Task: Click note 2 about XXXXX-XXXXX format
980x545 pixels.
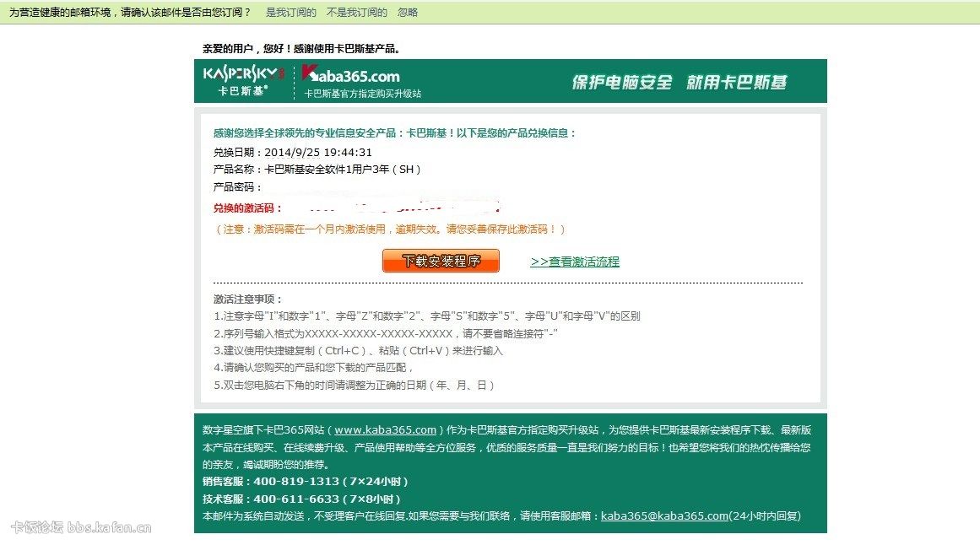Action: click(386, 334)
